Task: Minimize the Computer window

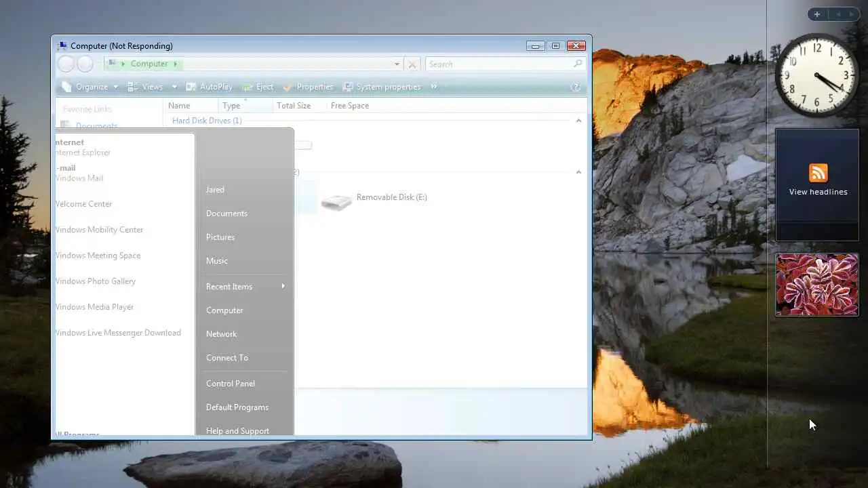Action: pyautogui.click(x=535, y=46)
